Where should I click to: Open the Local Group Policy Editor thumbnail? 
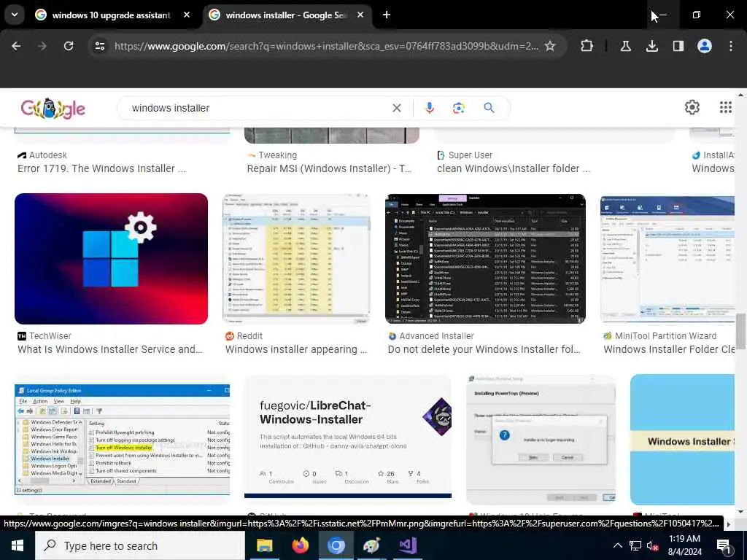click(122, 440)
